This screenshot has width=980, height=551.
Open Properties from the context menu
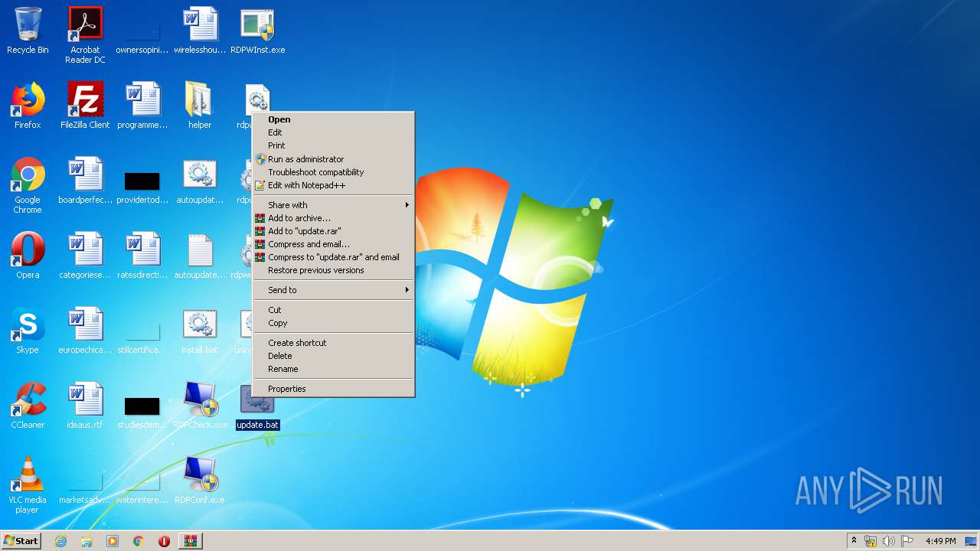(333, 389)
